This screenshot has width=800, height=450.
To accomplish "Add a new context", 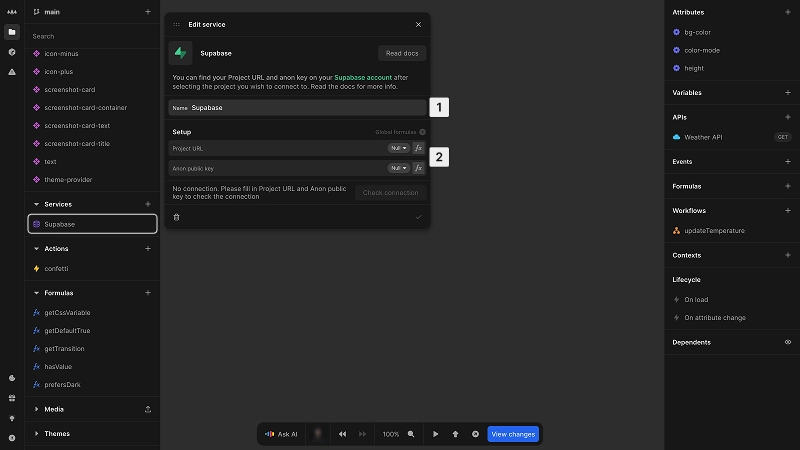I will coord(788,255).
